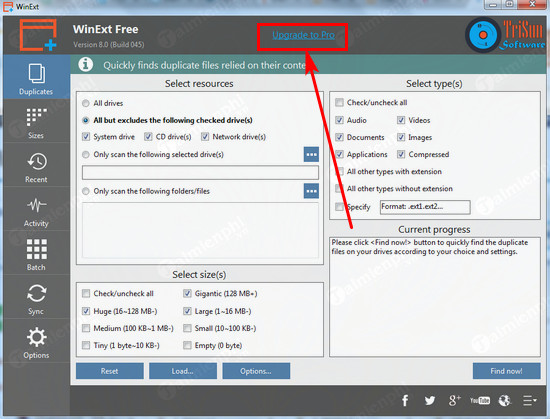
Task: Click the WinExt title bar icon
Action: tap(8, 6)
